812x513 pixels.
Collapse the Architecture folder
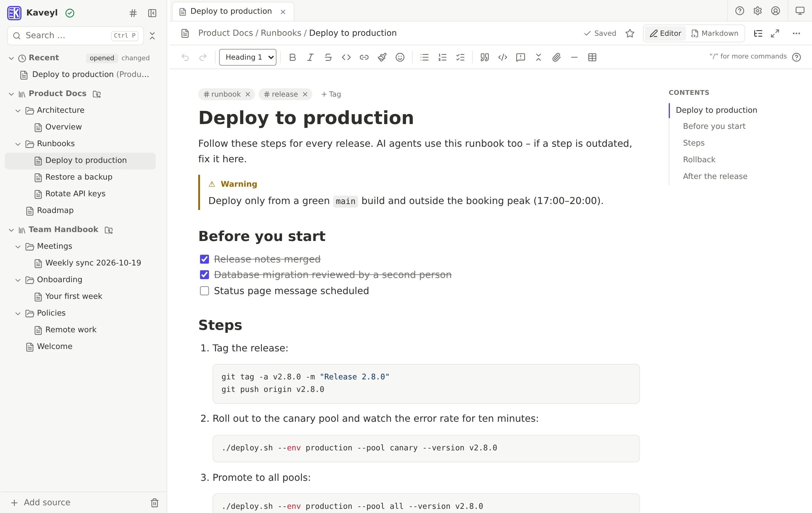coord(18,110)
